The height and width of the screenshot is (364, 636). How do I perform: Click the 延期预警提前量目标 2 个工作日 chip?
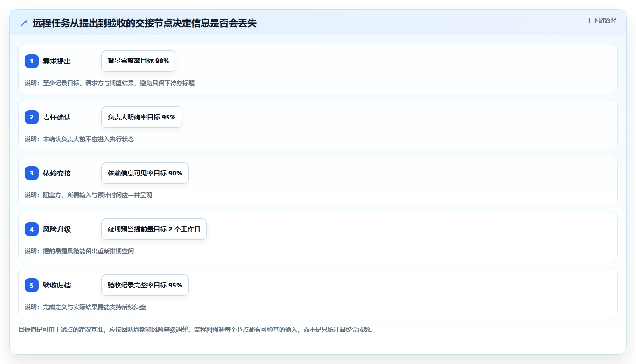pos(154,229)
